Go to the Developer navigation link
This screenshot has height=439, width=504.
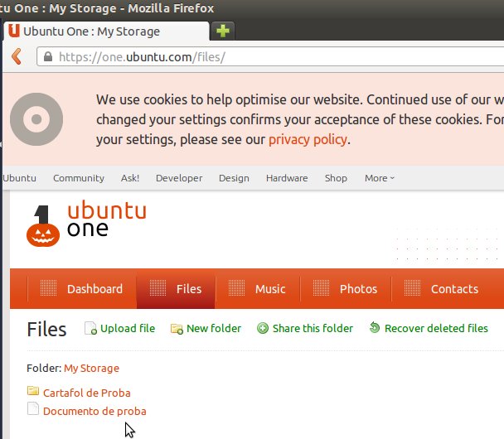(179, 178)
